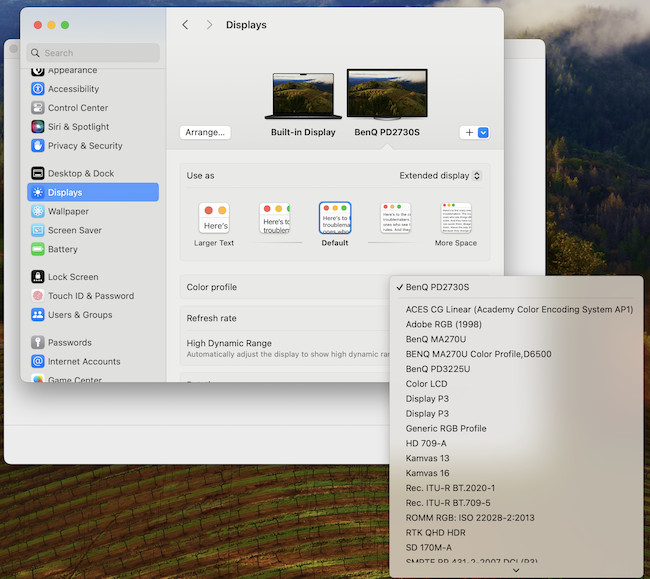This screenshot has height=579, width=650.
Task: Click the Passwords sidebar label
Action: click(x=70, y=342)
